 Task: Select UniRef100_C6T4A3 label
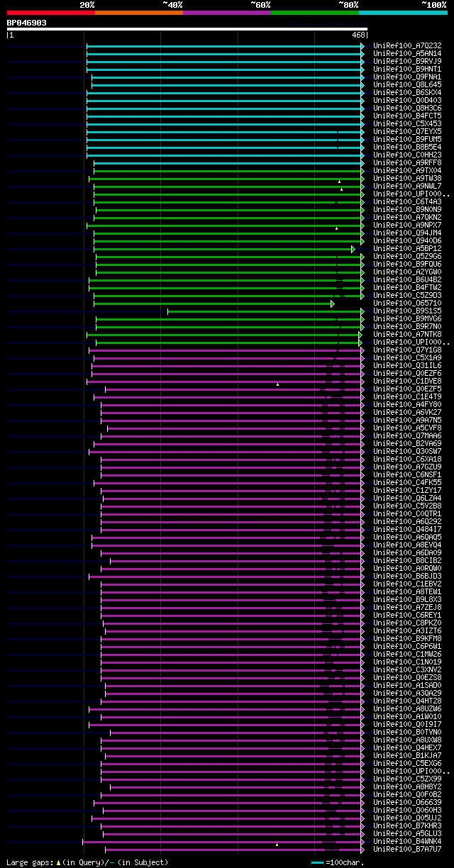pos(407,202)
